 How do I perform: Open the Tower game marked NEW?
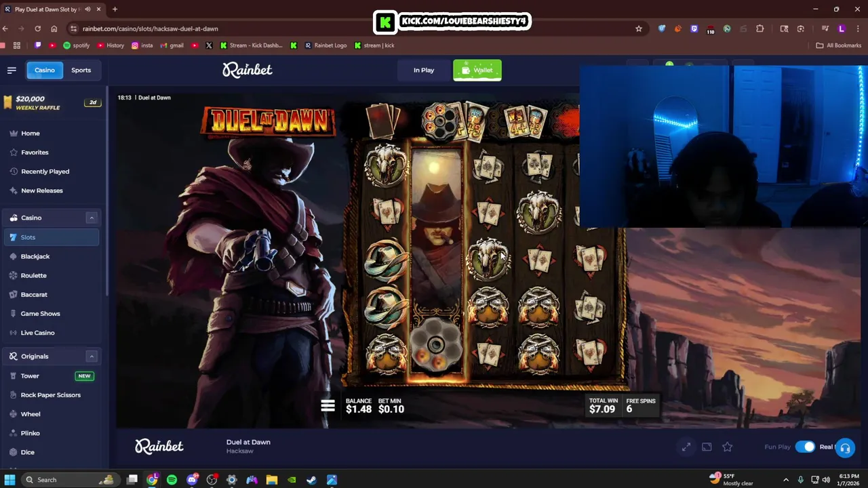(x=52, y=376)
